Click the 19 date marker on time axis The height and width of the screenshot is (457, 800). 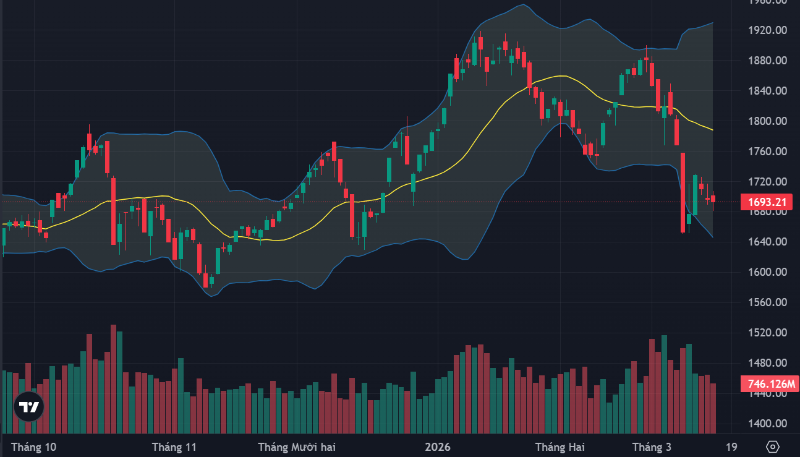(x=732, y=446)
